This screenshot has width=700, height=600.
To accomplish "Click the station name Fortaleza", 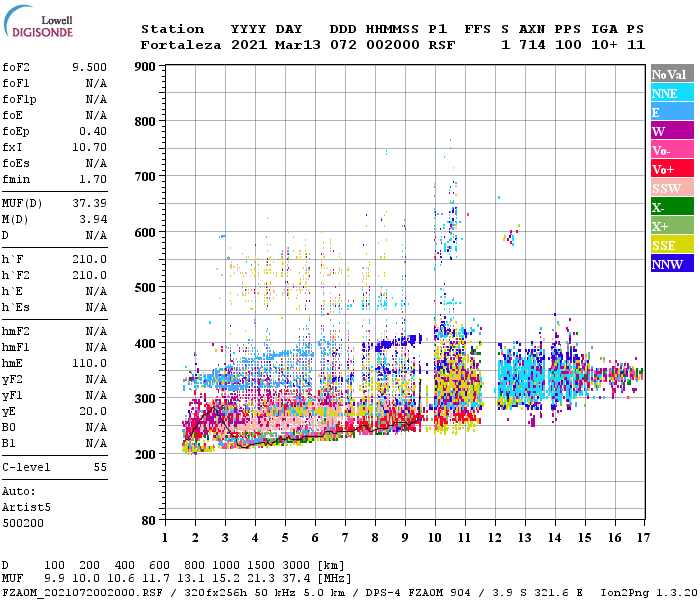I will click(181, 45).
